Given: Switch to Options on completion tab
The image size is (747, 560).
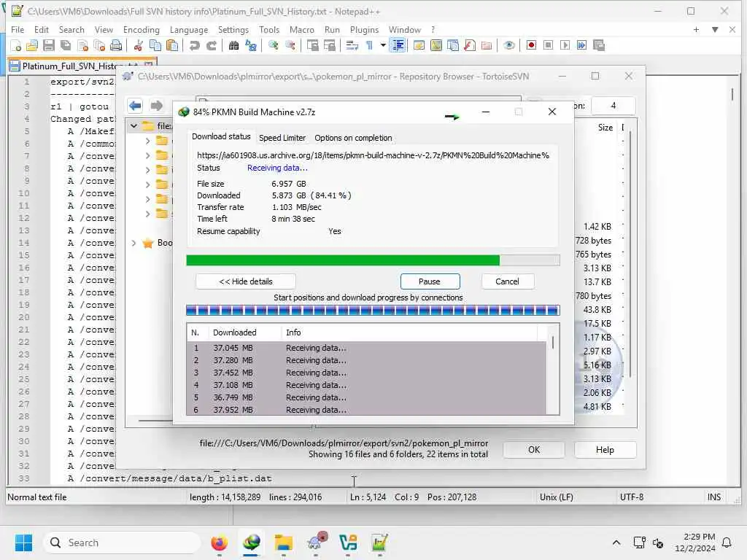Looking at the screenshot, I should tap(353, 138).
